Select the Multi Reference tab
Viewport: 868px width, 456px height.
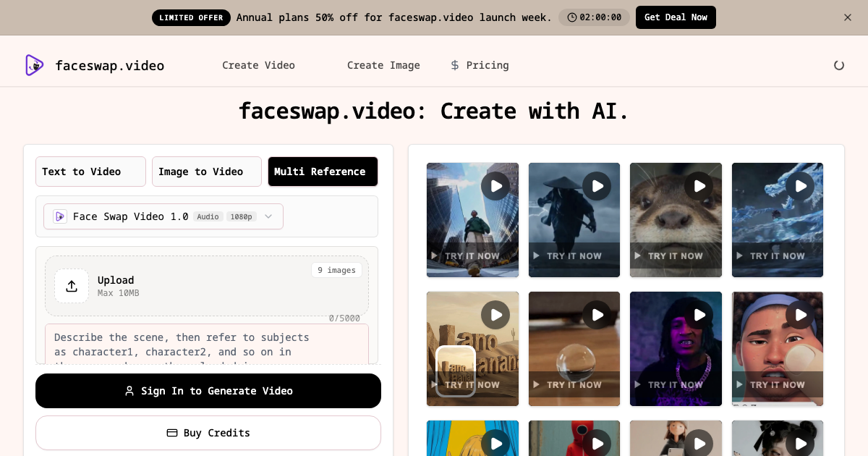point(323,172)
